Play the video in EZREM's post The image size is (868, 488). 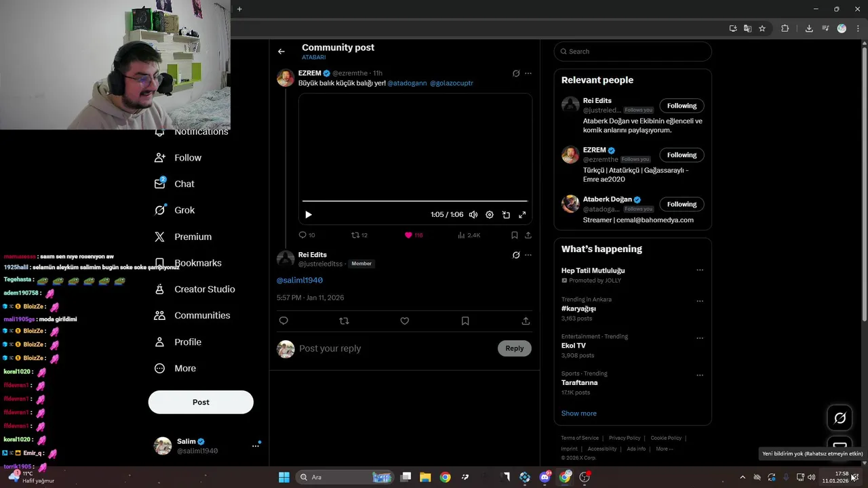[x=309, y=215]
